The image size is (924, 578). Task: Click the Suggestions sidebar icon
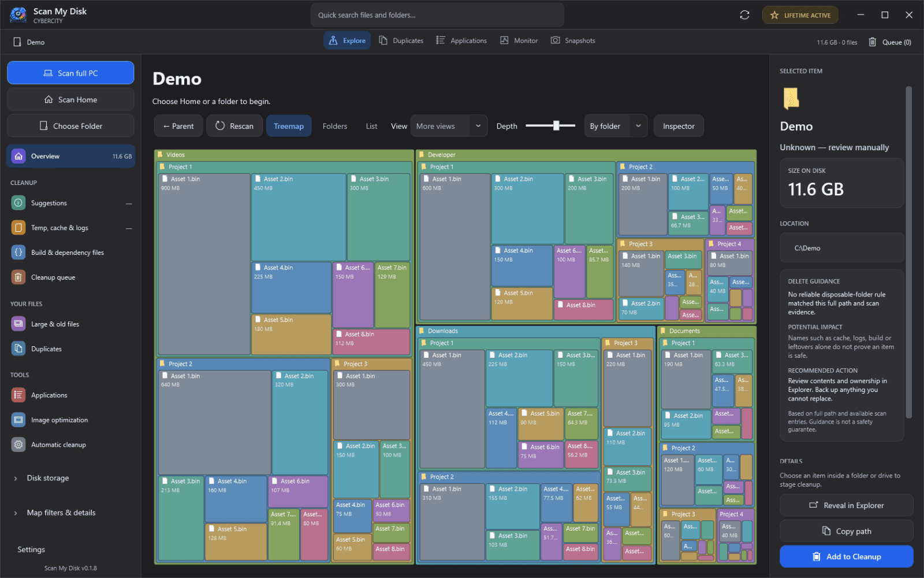[18, 203]
